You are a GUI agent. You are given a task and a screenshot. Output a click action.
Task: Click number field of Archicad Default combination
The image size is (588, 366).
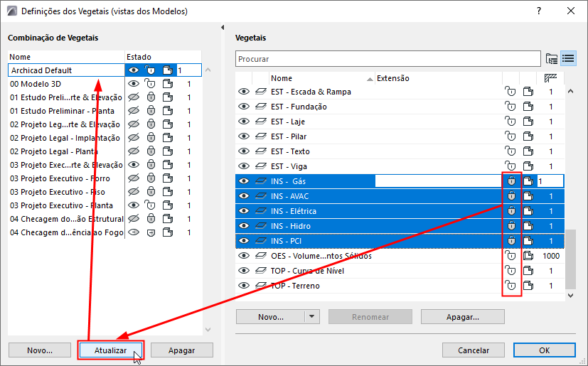pos(188,70)
